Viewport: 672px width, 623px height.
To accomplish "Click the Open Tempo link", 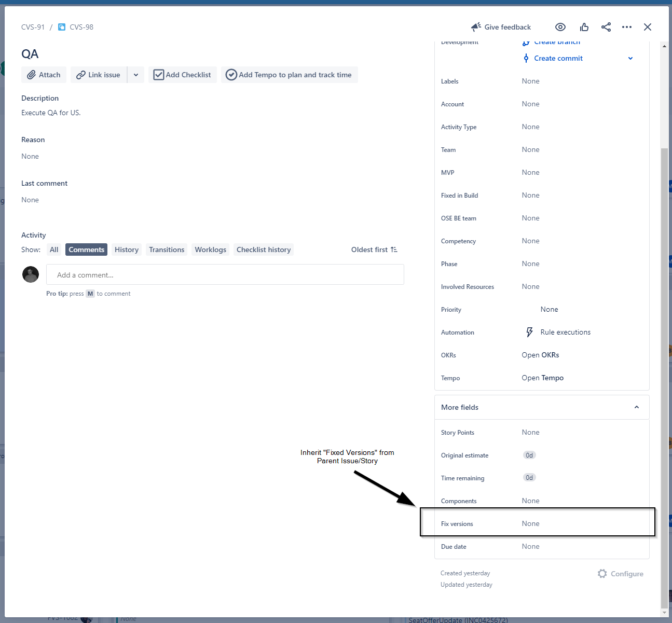I will tap(542, 378).
